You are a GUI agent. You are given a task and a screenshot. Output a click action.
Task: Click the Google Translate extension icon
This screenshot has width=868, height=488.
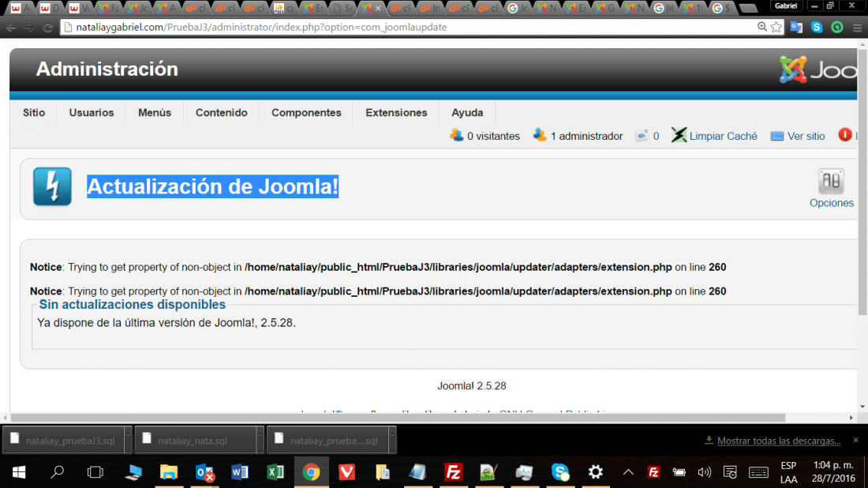pyautogui.click(x=796, y=27)
